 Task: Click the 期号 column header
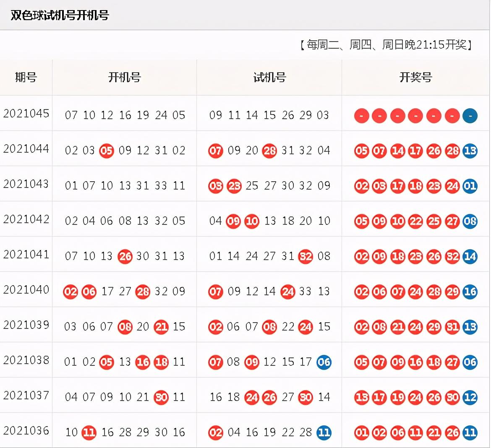[x=26, y=77]
